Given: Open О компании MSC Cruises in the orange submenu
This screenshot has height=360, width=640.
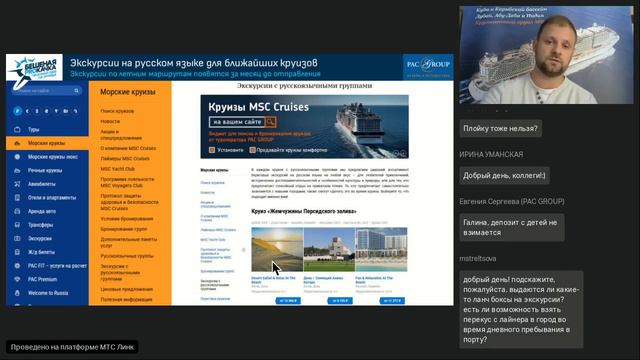Looking at the screenshot, I should click(128, 148).
